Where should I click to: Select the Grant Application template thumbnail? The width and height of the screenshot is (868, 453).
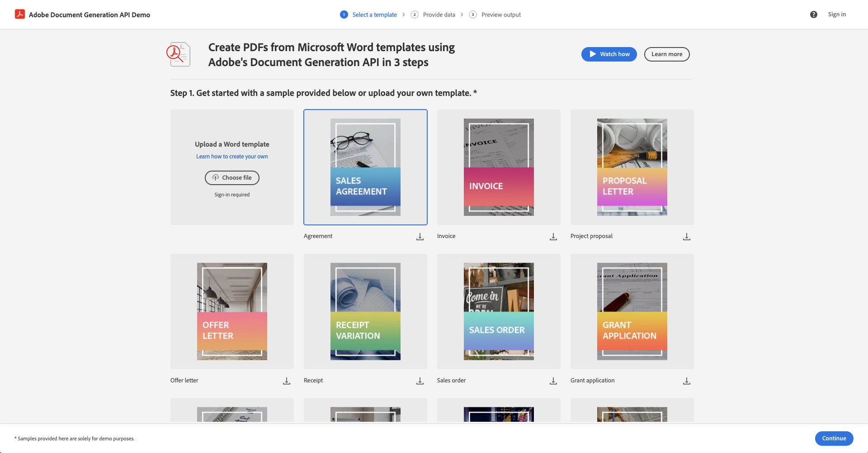point(632,311)
